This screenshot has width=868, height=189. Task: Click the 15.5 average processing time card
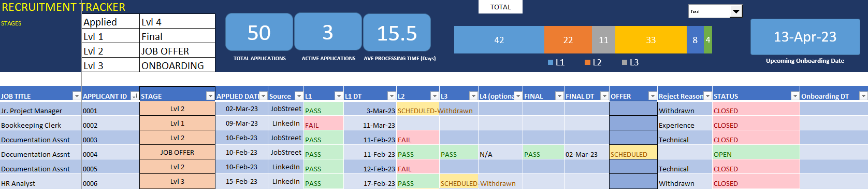click(x=397, y=33)
